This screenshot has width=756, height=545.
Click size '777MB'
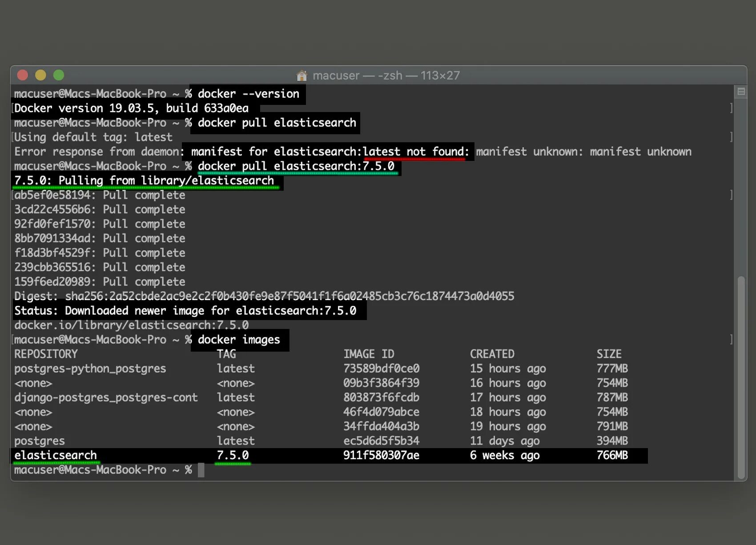click(x=612, y=369)
